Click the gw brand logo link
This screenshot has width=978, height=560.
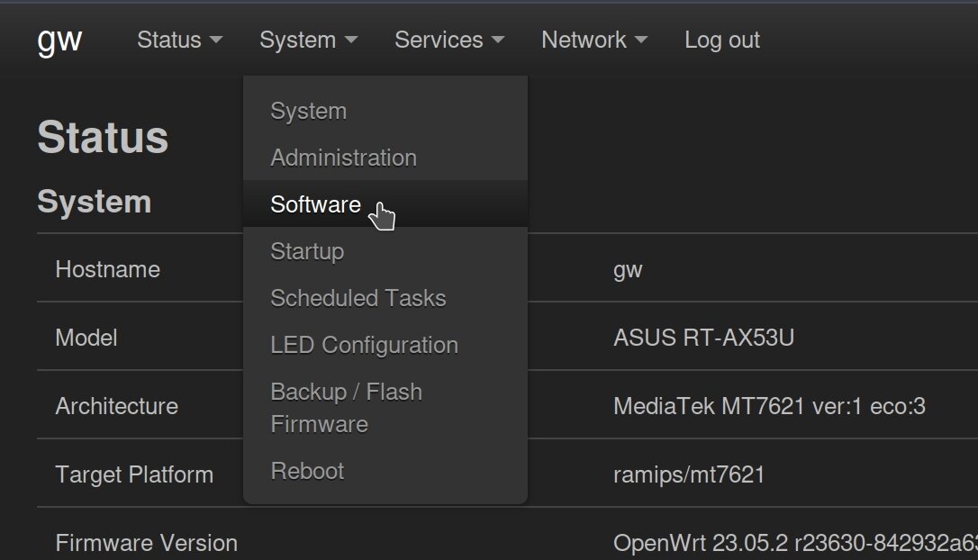point(59,40)
